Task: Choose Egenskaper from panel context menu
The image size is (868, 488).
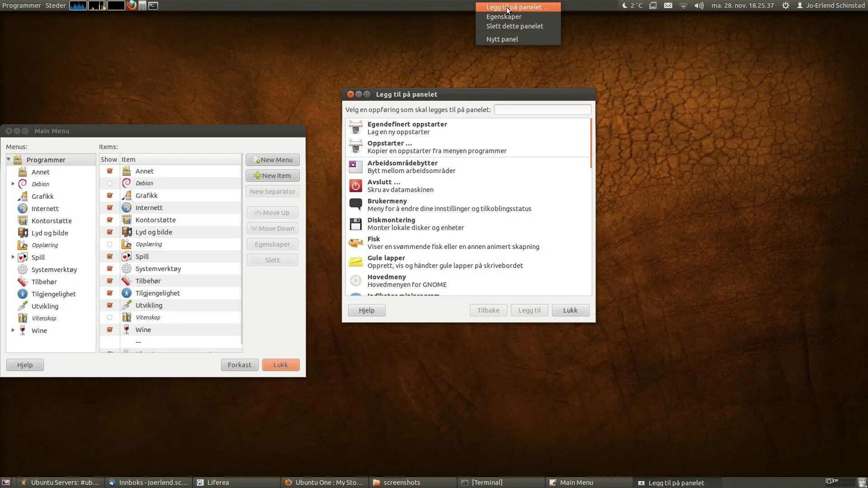Action: click(x=504, y=17)
